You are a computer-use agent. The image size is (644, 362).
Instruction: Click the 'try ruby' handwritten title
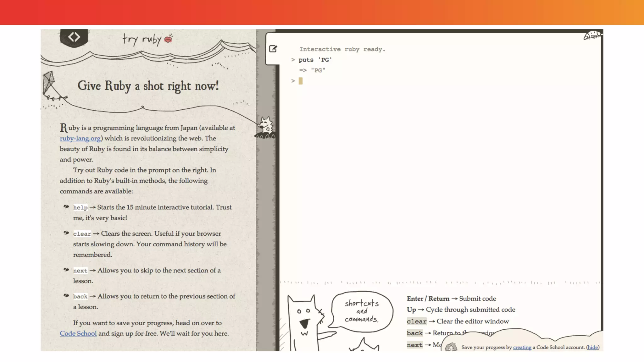tap(142, 40)
